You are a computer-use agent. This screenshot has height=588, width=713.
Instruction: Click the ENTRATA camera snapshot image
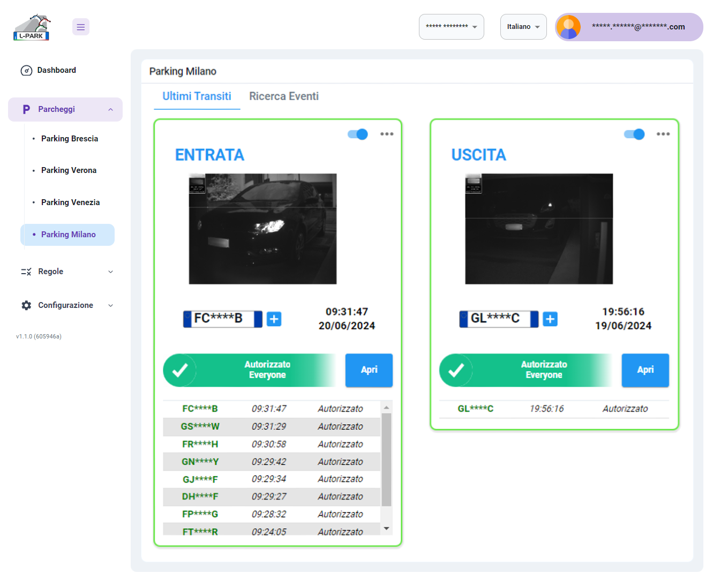point(262,229)
